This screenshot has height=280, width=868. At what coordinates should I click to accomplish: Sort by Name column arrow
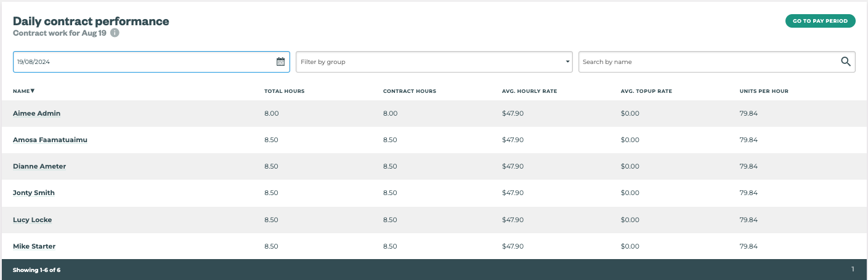[x=32, y=91]
